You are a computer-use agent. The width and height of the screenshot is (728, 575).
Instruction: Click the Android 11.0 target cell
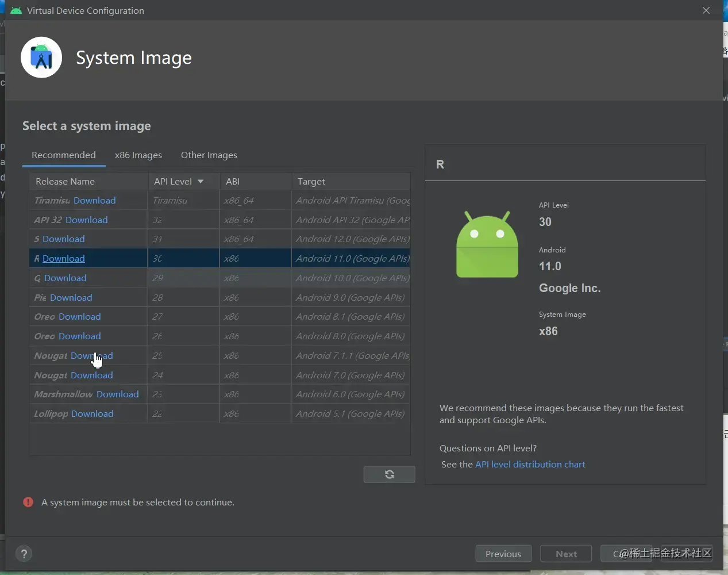point(351,259)
